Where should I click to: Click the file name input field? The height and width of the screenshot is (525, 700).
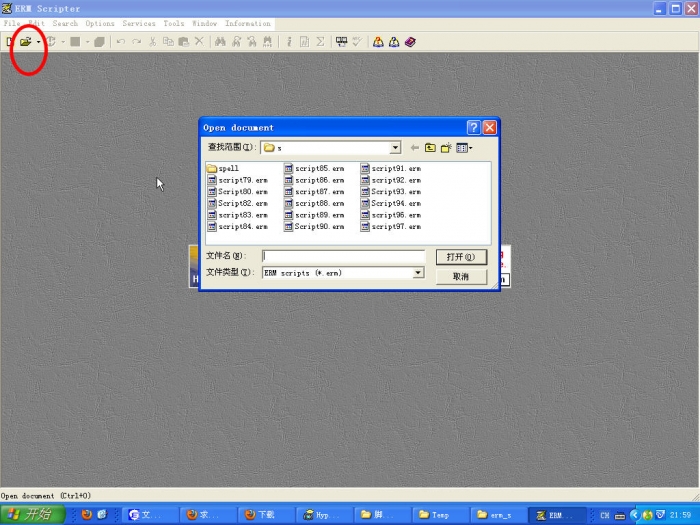[343, 256]
